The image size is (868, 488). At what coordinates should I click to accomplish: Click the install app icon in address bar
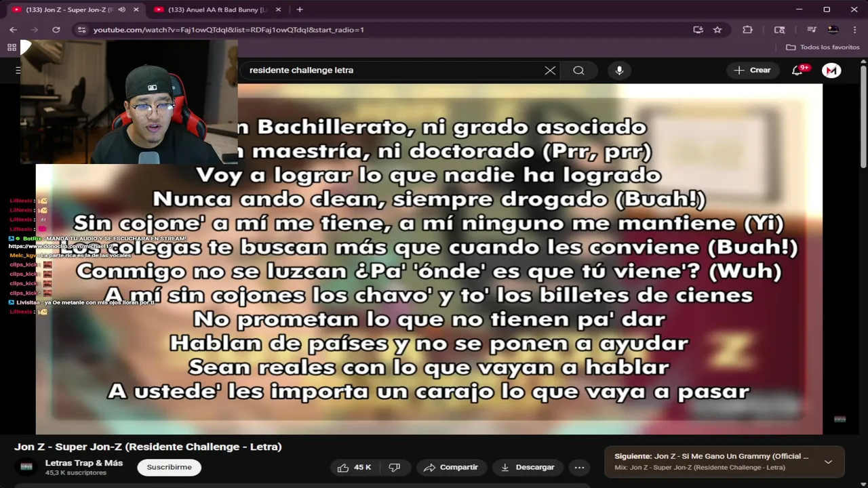698,30
